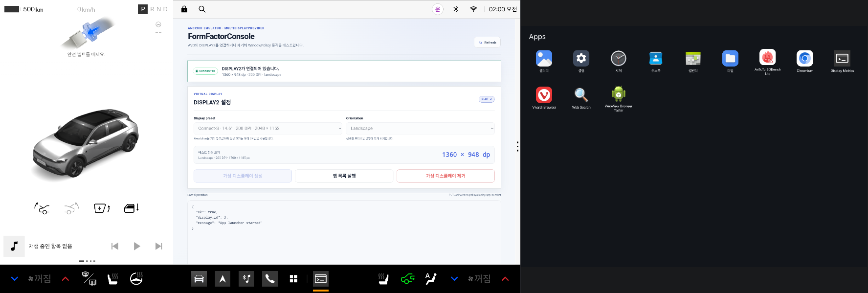
Task: Launch Vivaldi Browser
Action: tap(544, 95)
